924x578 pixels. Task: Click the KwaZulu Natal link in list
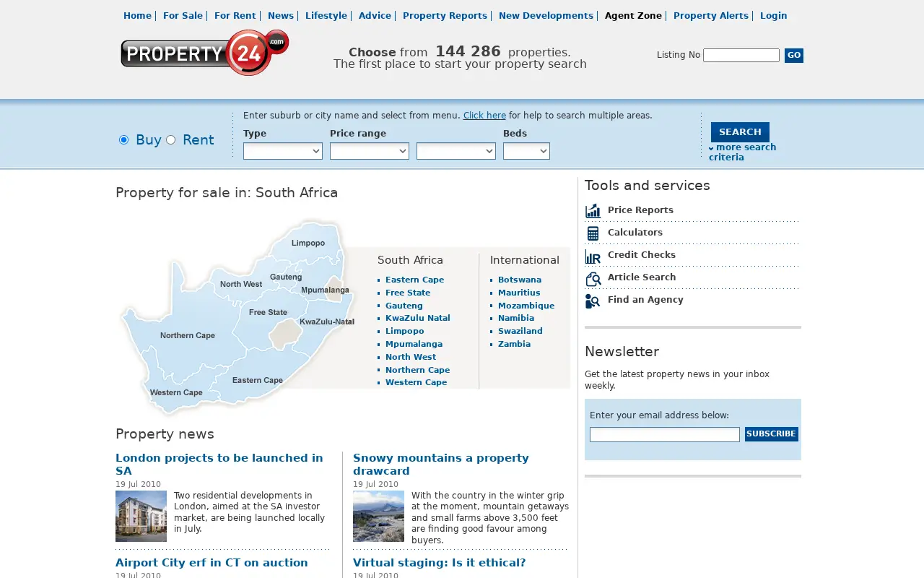(418, 318)
